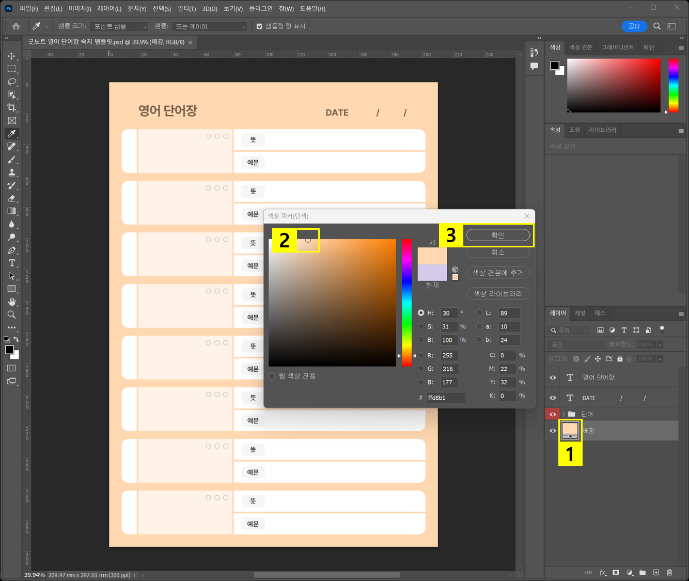Hide the 영어 단어장 text layer
Viewport: 689px width, 581px height.
(553, 377)
